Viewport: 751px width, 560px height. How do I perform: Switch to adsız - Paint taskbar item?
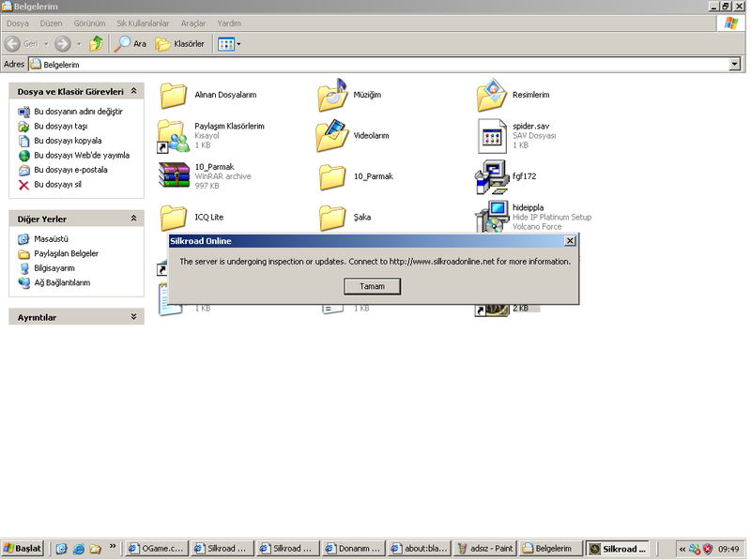(484, 549)
